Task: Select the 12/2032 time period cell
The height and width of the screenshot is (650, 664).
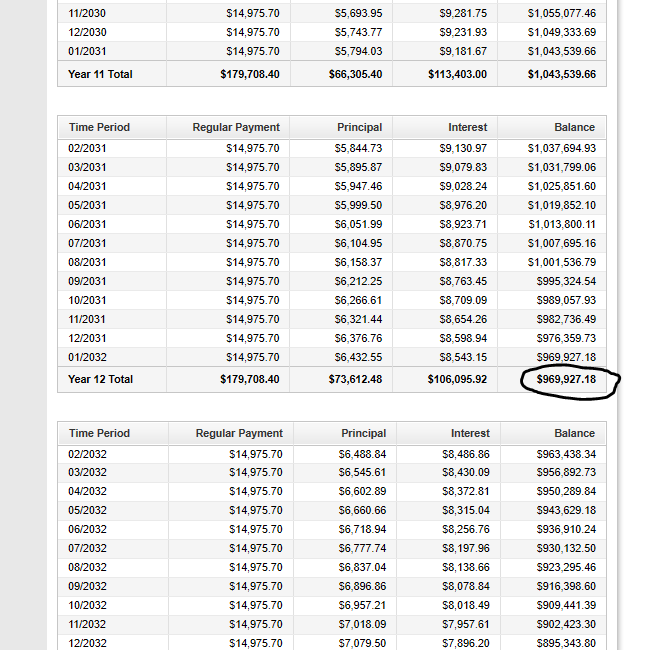Action: (87, 643)
